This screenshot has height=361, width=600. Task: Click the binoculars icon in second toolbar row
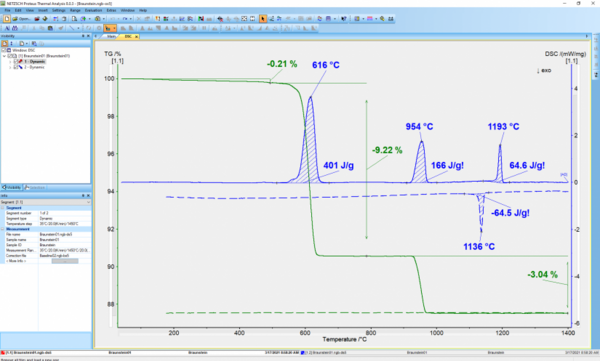click(x=15, y=28)
